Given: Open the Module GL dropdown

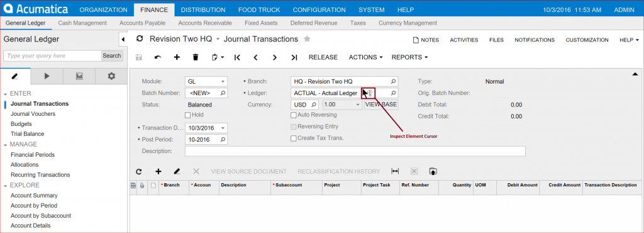Looking at the screenshot, I should pyautogui.click(x=223, y=82).
